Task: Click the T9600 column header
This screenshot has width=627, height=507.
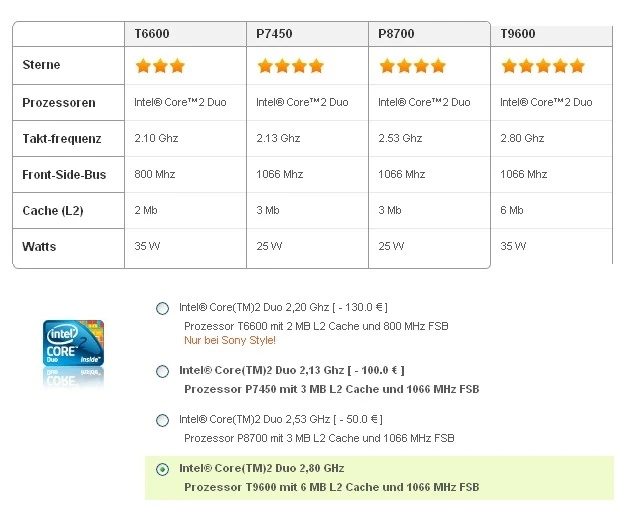Action: point(518,34)
